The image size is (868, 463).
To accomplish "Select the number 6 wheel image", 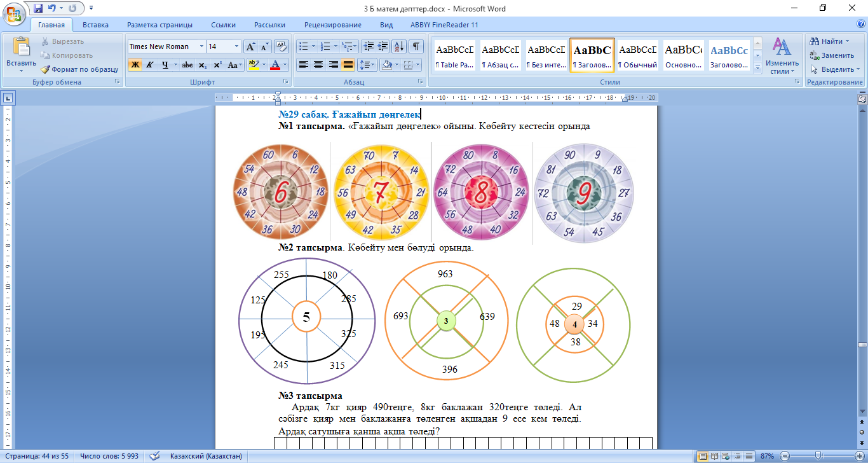I will [280, 192].
